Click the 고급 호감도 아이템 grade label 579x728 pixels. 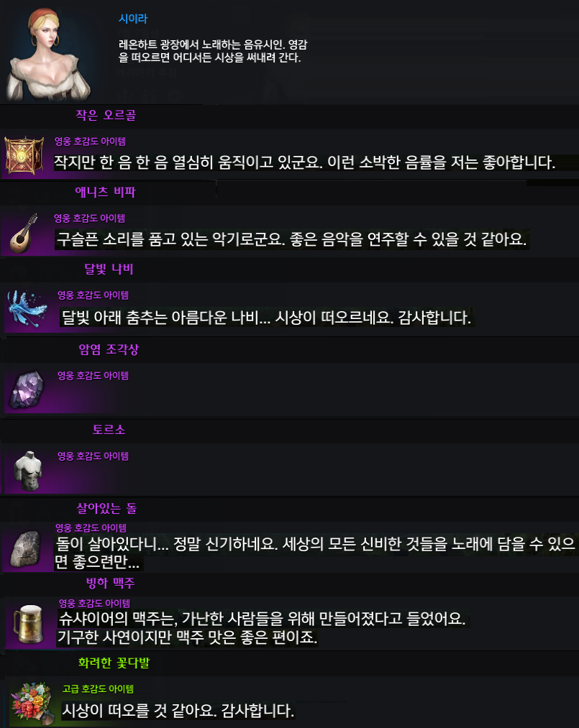(x=98, y=689)
